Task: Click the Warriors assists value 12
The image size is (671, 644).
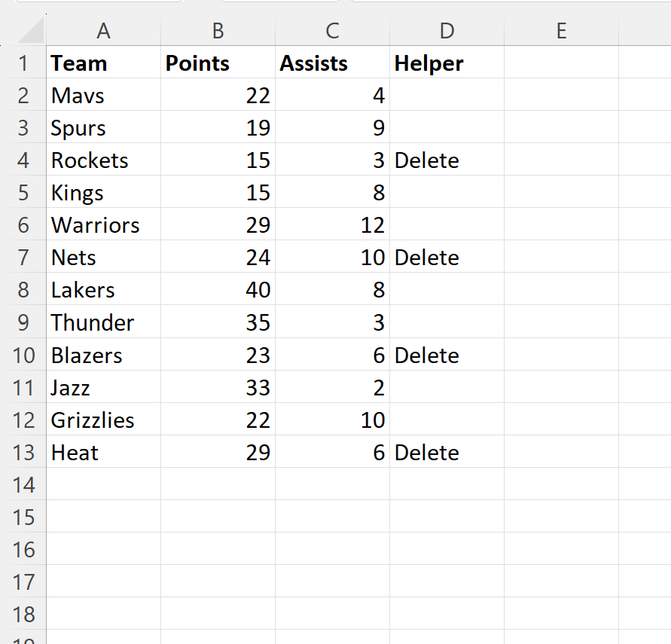Action: click(x=332, y=225)
